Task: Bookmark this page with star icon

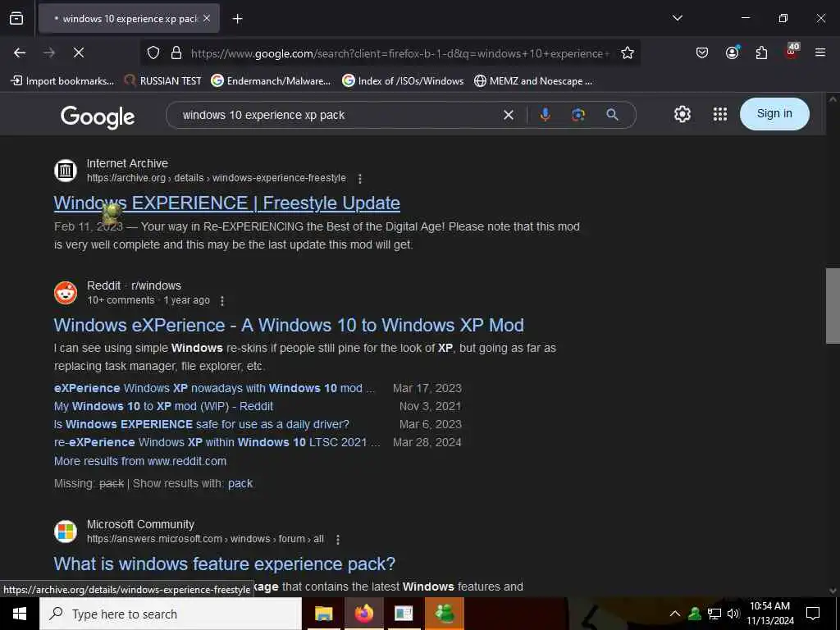Action: [x=628, y=53]
